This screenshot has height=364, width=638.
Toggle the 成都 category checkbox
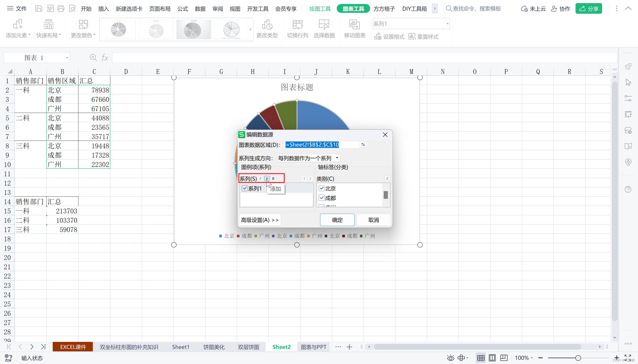[322, 198]
